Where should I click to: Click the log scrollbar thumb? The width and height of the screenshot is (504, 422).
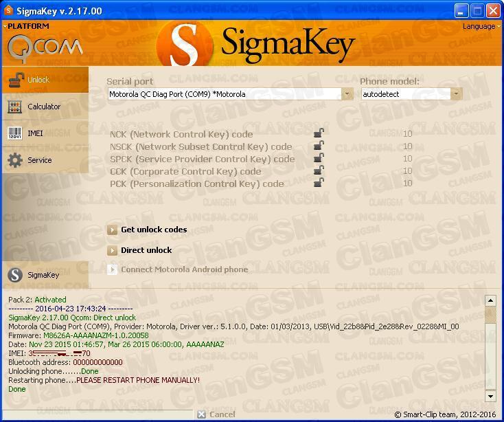490,315
